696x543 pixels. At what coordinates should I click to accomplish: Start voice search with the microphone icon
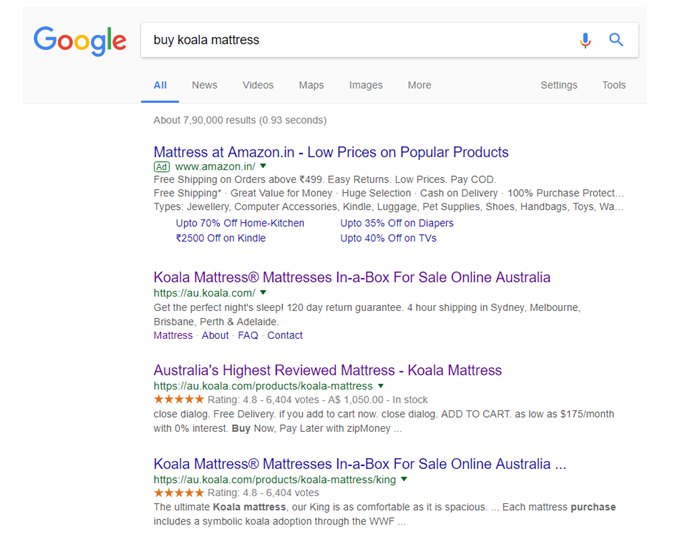coord(586,40)
